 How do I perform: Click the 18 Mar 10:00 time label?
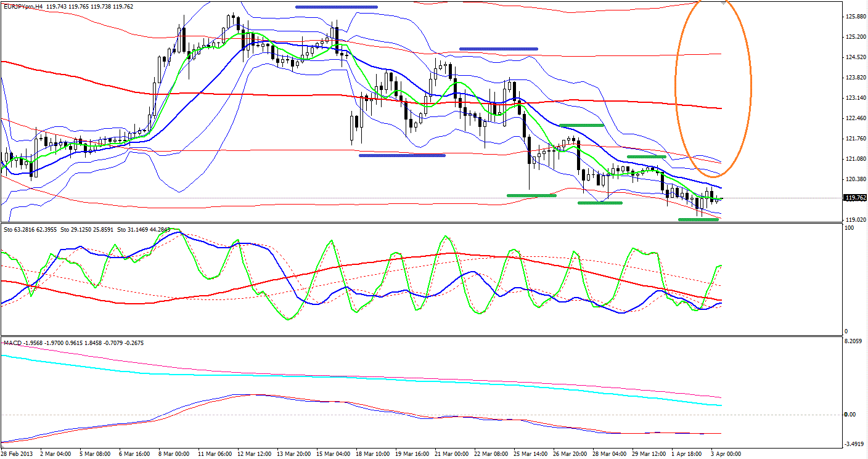(374, 454)
